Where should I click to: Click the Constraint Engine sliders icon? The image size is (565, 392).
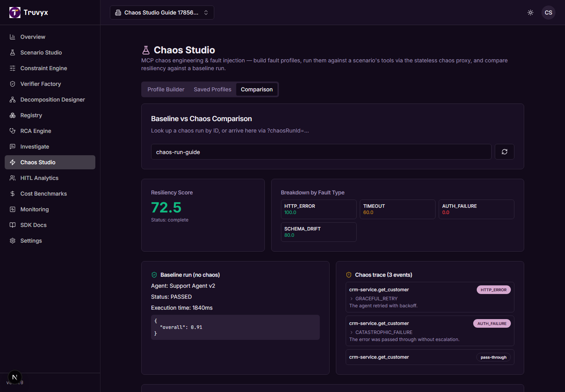coord(13,68)
